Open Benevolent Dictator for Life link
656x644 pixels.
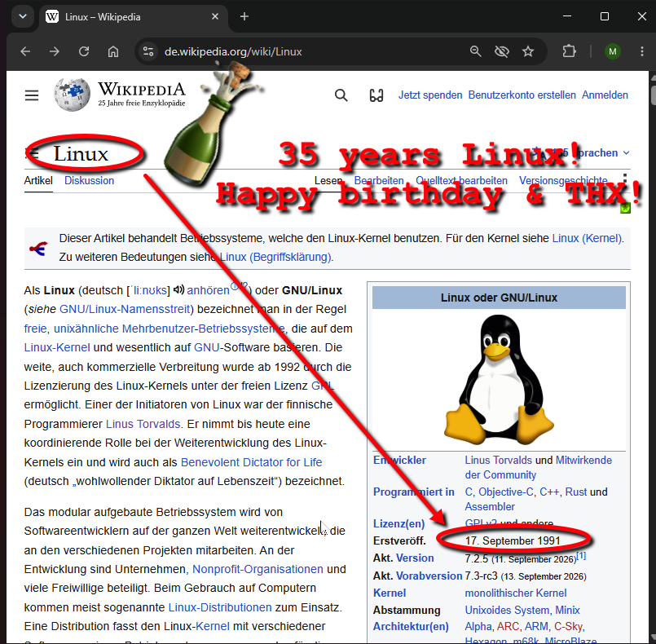point(252,462)
